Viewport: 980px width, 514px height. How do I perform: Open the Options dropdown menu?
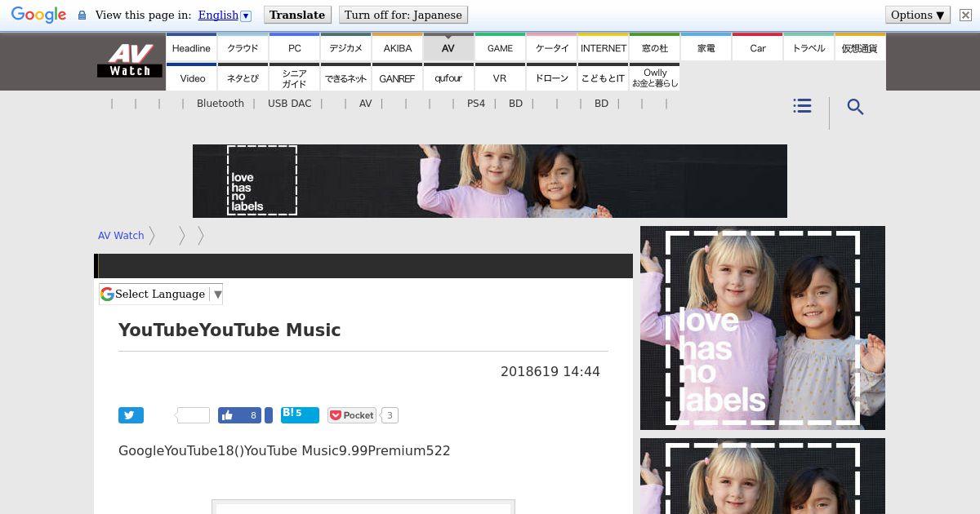click(x=918, y=15)
